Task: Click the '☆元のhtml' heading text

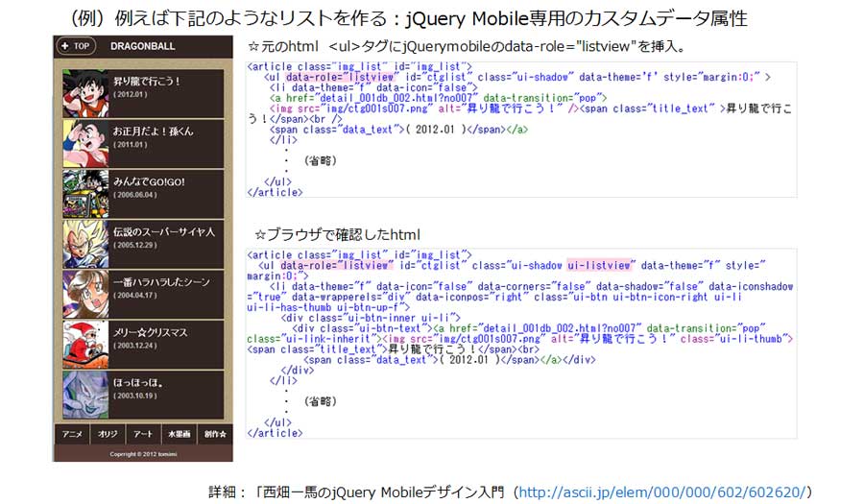Action: (x=283, y=47)
